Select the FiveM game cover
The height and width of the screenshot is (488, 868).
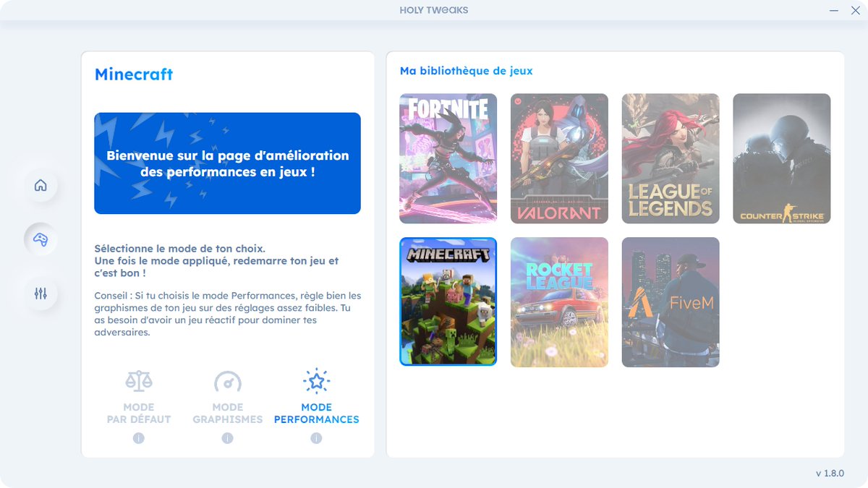click(x=670, y=301)
